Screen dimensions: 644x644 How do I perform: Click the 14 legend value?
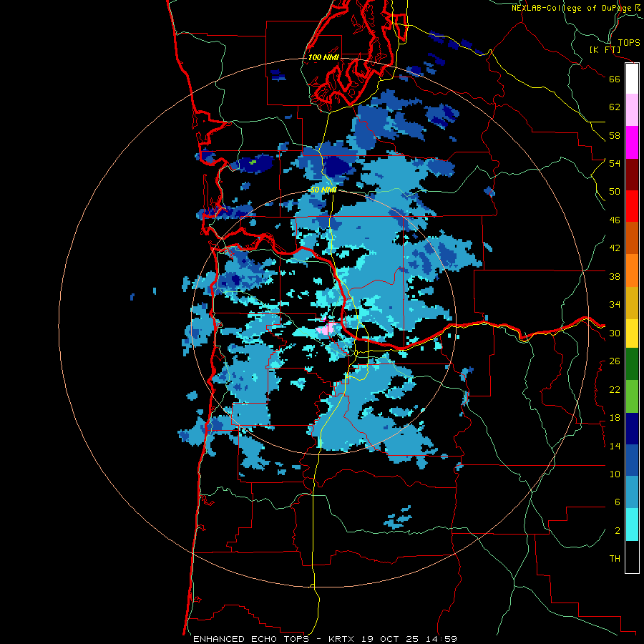coord(615,446)
